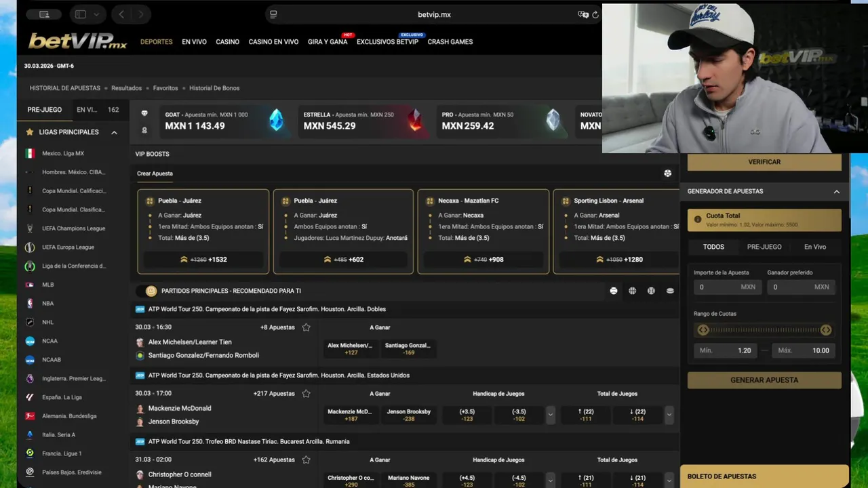Expand handicap options for McDonald-Brooksby
This screenshot has height=488, width=868.
coord(550,415)
